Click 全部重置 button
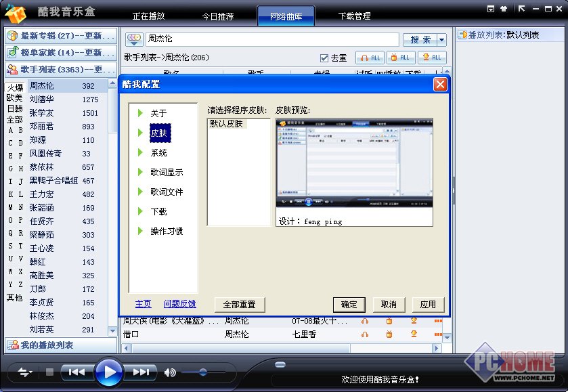This screenshot has width=568, height=392. 240,305
